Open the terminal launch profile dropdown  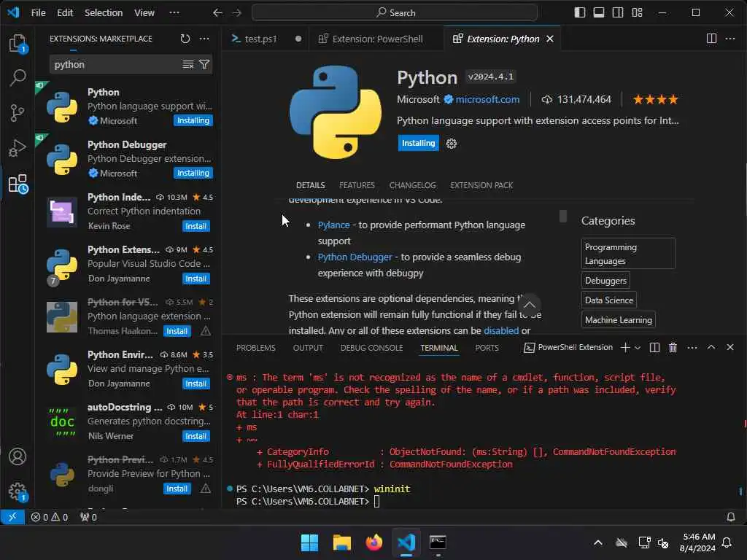(x=638, y=348)
